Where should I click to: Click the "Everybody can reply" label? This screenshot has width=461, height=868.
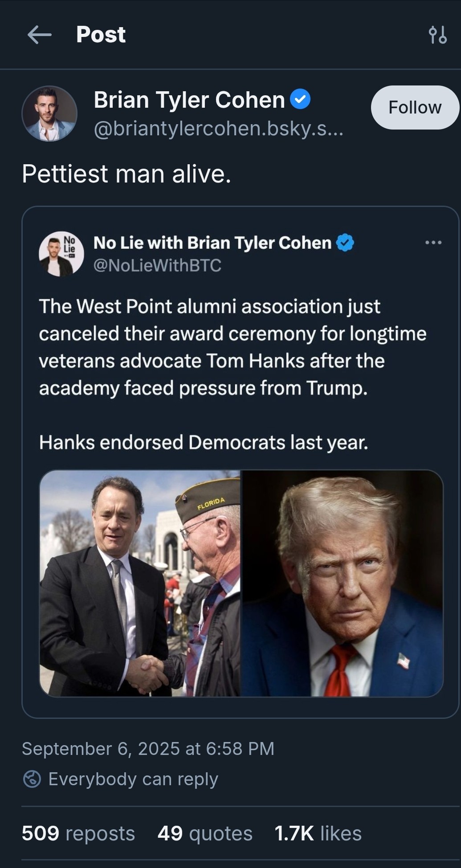click(x=133, y=779)
